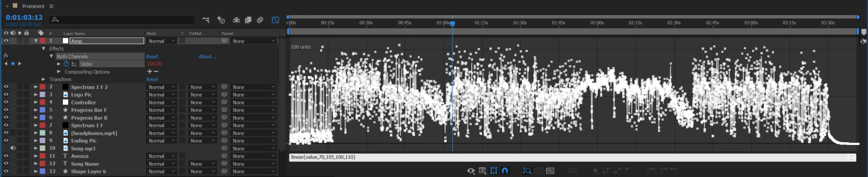
Task: Hide the Logo Pic layer
Action: (x=6, y=94)
